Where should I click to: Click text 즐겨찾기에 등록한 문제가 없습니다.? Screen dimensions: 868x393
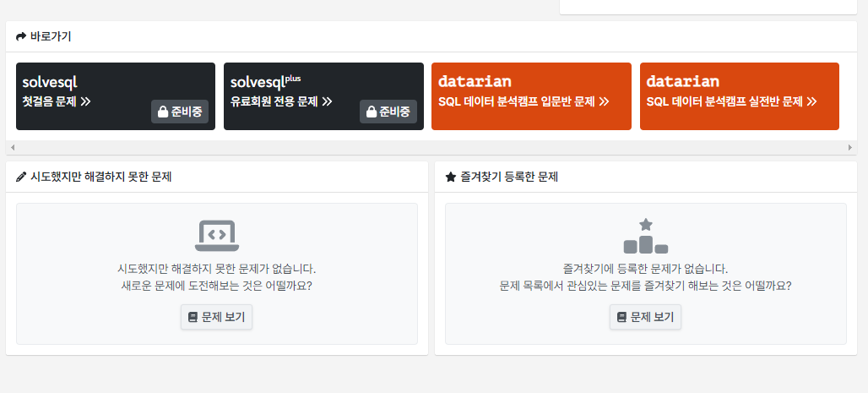[645, 270]
